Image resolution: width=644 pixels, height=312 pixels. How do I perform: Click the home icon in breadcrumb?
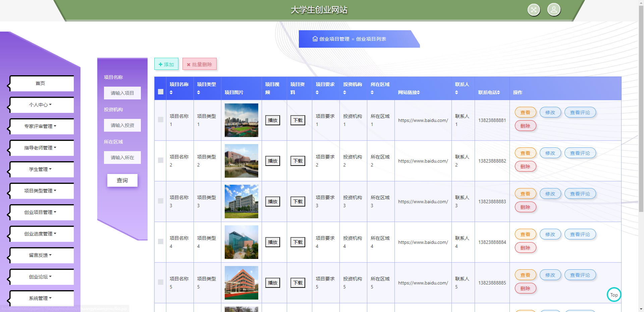coord(315,39)
